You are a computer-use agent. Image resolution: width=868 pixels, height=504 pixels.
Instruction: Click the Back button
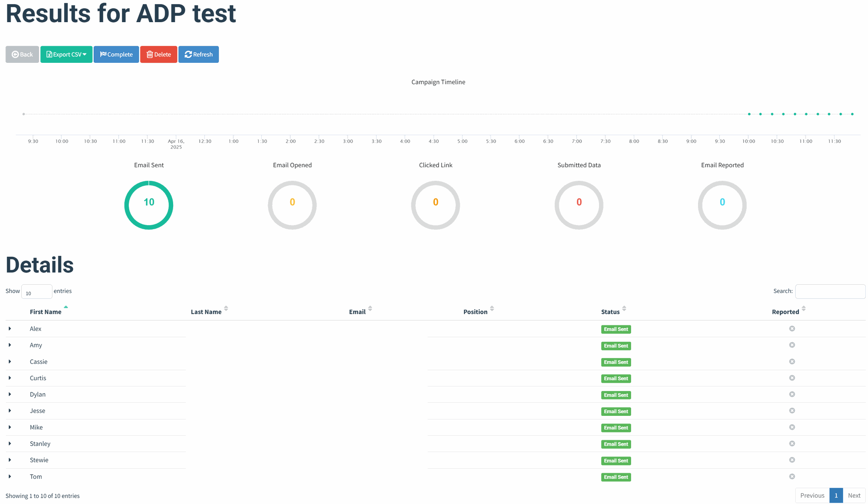(22, 54)
